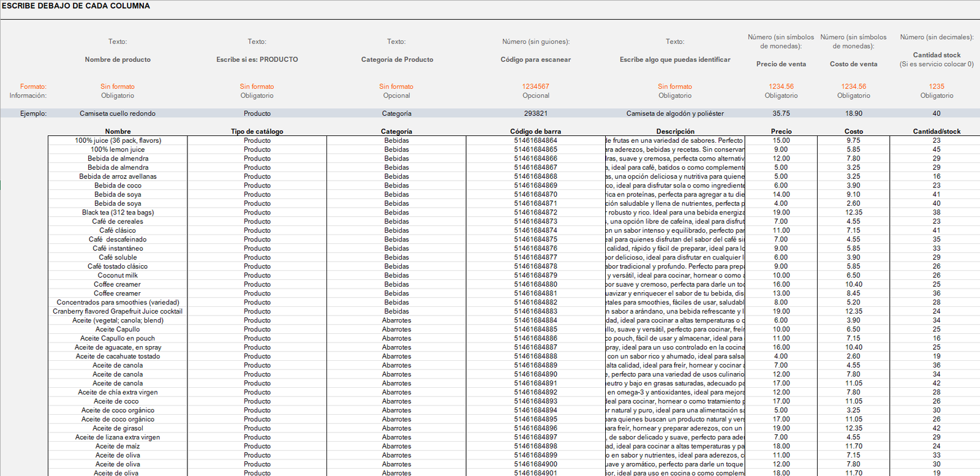Screen dimensions: 980x476
Task: Click the 'Bebida de coco' product cell
Action: (118, 186)
